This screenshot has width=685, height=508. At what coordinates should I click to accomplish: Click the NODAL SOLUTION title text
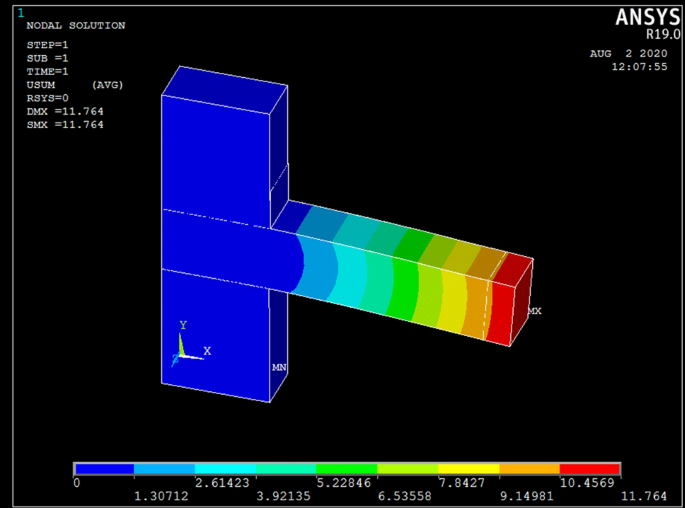point(76,26)
